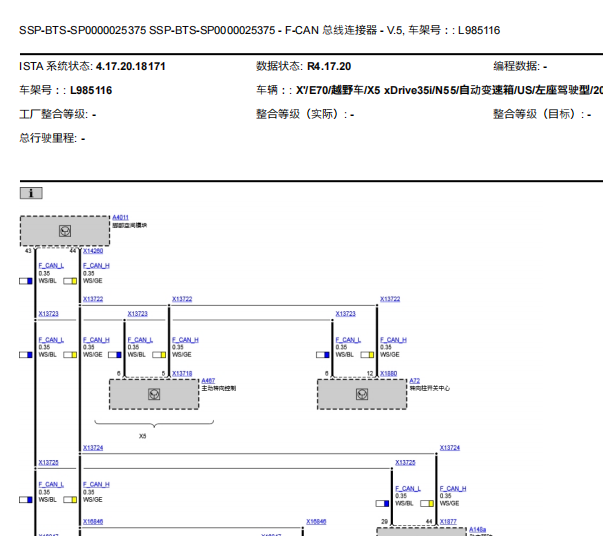Screen dimensions: 603x536
Task: Click the module symbol inside the A467 box
Action: point(154,394)
